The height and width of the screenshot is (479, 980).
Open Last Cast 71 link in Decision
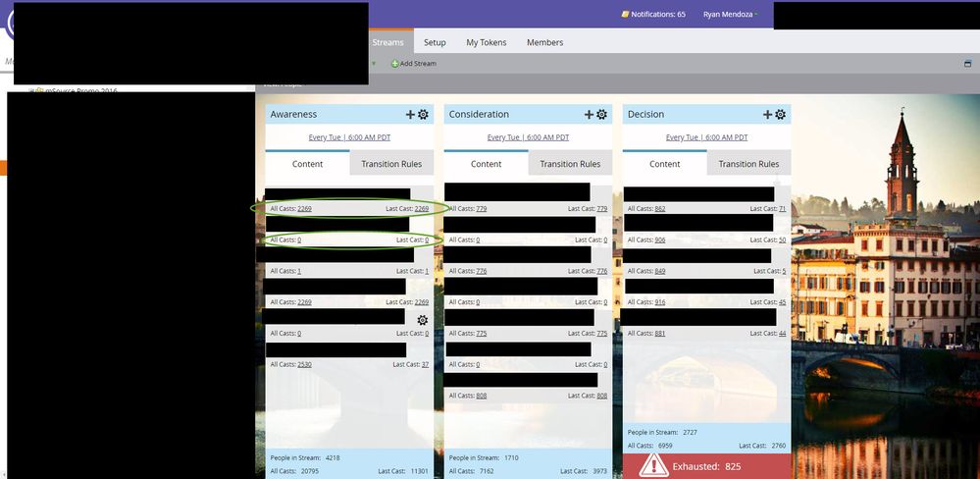tap(783, 209)
